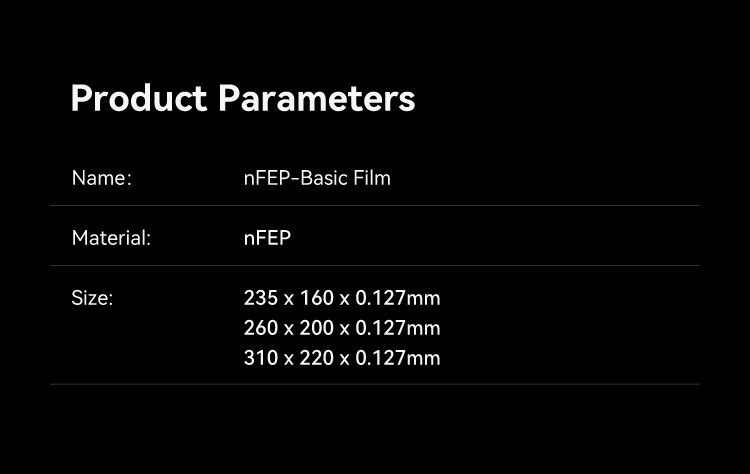Click the divider line below the Size rows
This screenshot has height=474, width=750.
click(x=375, y=385)
